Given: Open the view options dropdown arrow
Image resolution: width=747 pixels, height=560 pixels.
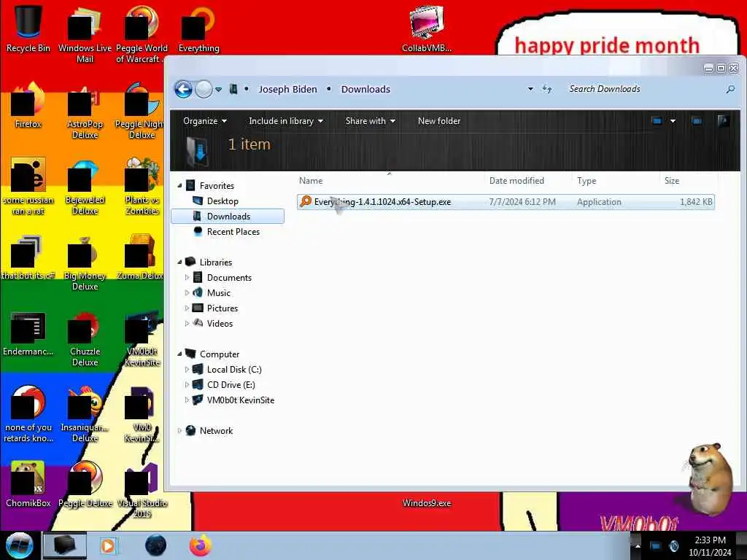Looking at the screenshot, I should (x=673, y=121).
